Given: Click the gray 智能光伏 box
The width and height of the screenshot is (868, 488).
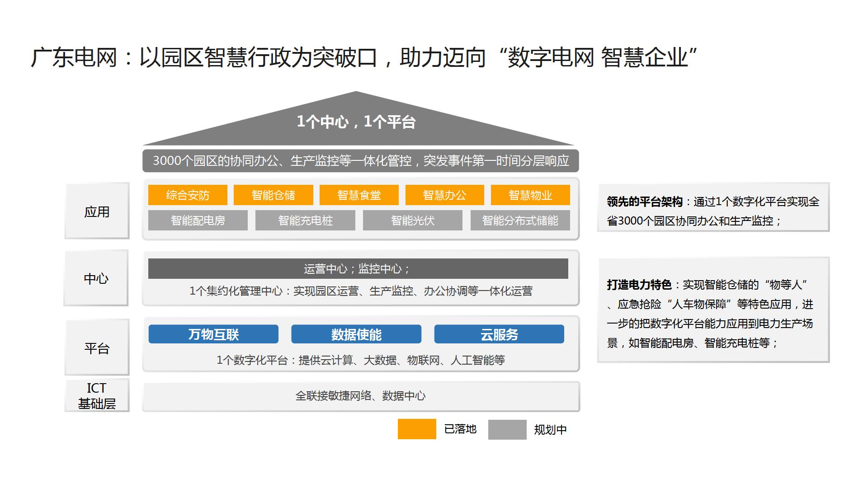Looking at the screenshot, I should [x=413, y=221].
